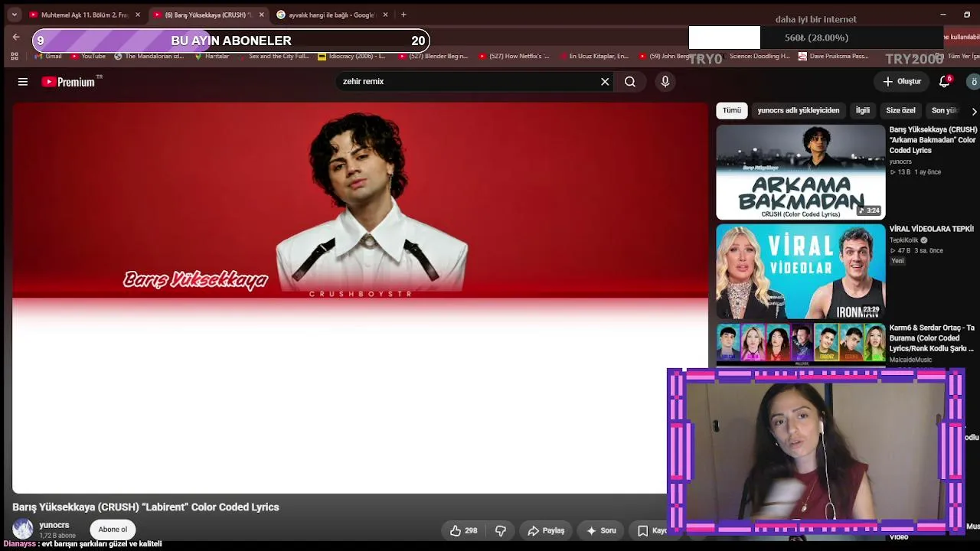The image size is (980, 551).
Task: Clear the 'zehir remix' search text
Action: [605, 82]
